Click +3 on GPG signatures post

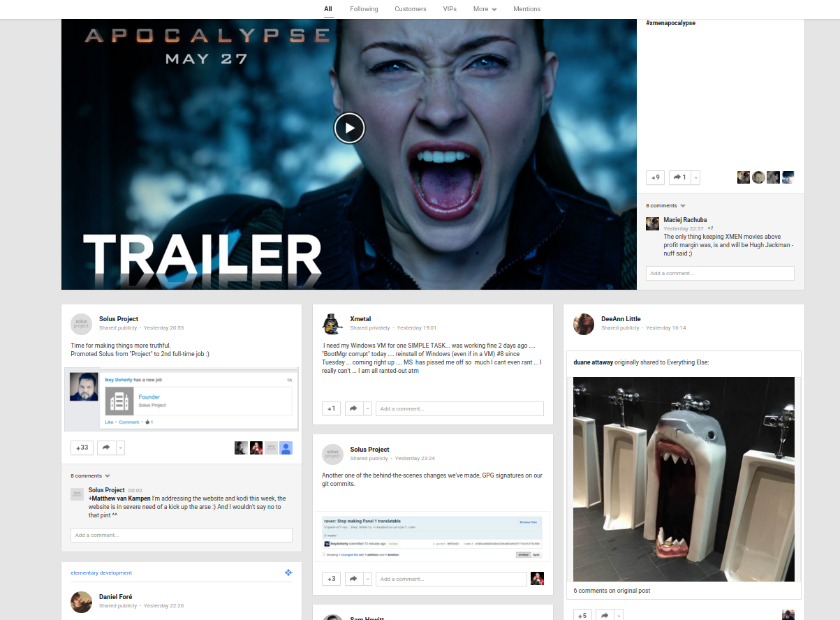click(x=331, y=579)
